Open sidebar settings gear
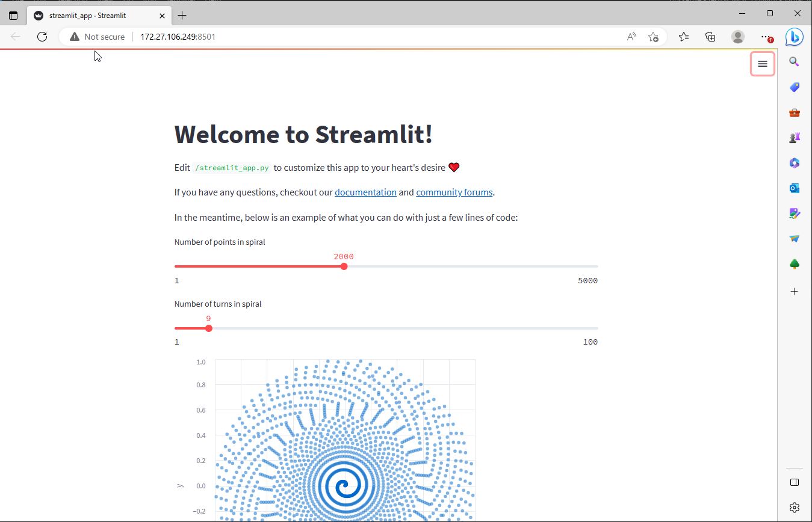This screenshot has height=522, width=812. [794, 508]
